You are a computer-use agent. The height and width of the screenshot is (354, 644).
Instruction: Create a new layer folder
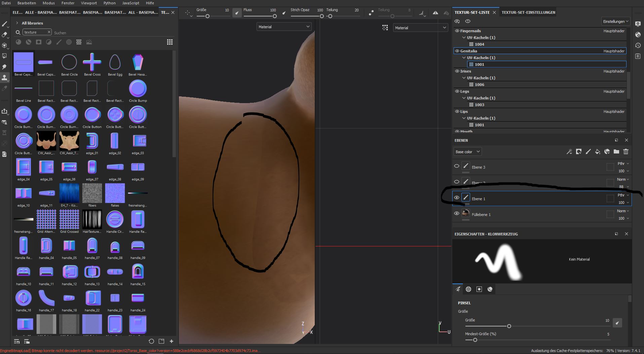click(616, 152)
